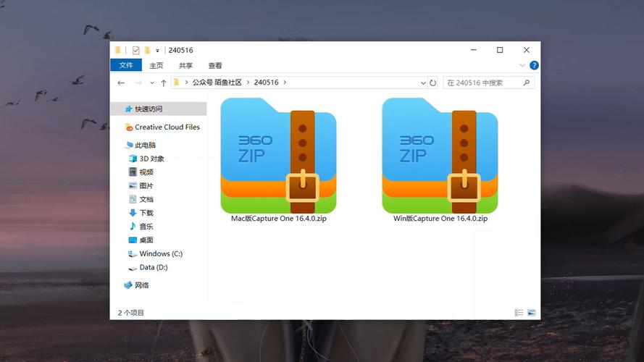Screen dimensions: 644x362
Task: Switch to the 查看 ribbon tab
Action: coord(215,65)
